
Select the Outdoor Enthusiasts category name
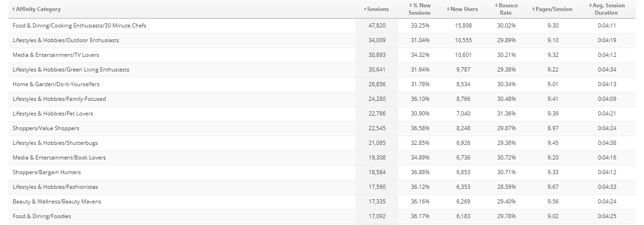[66, 40]
